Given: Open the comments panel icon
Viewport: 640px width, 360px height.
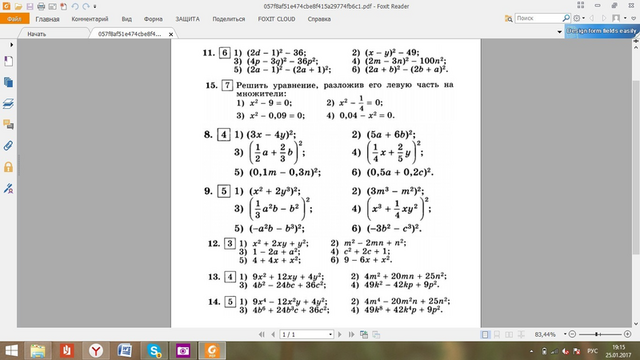Looking at the screenshot, I should (x=8, y=124).
